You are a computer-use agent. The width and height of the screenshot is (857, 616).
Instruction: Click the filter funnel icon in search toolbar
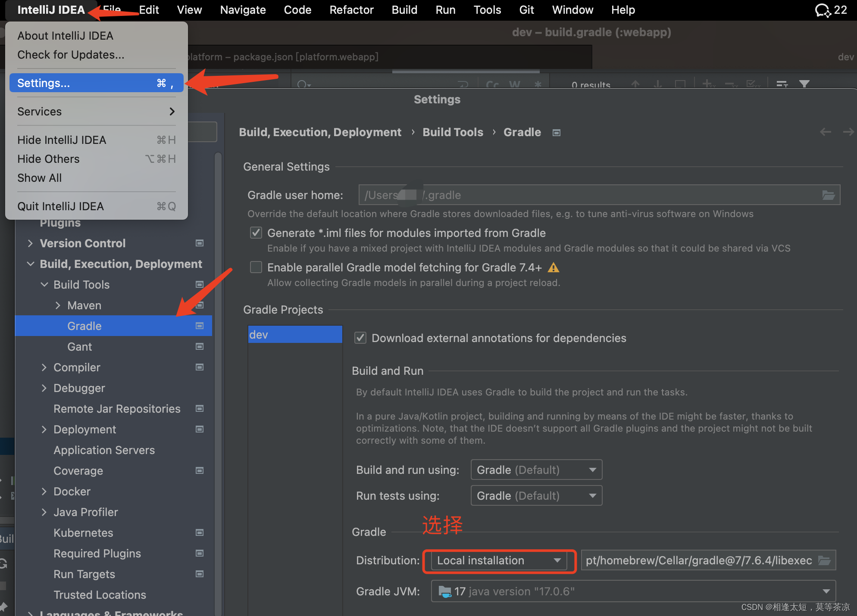pos(804,84)
